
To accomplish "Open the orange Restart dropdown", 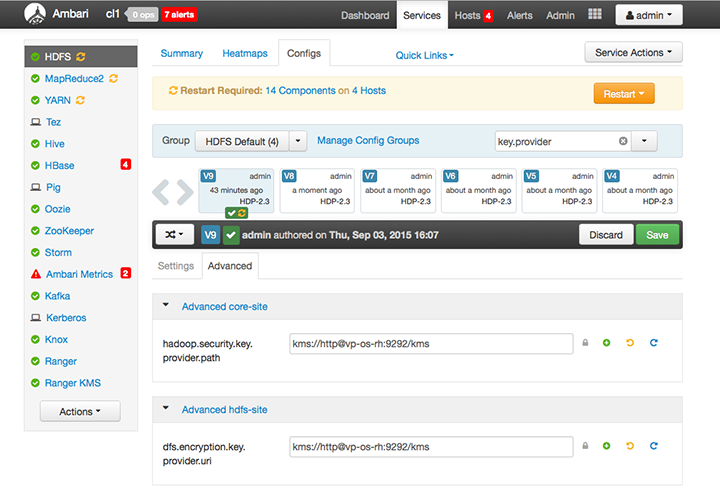I will click(624, 93).
